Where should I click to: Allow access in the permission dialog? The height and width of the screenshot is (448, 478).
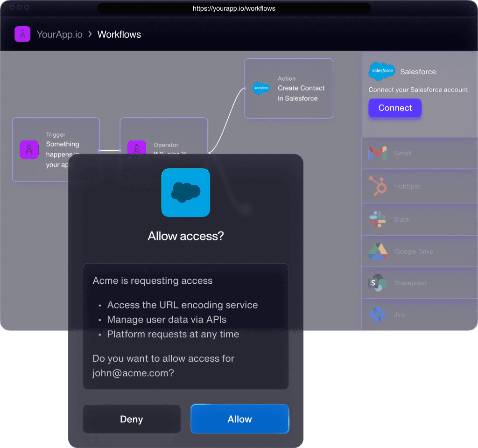click(239, 419)
